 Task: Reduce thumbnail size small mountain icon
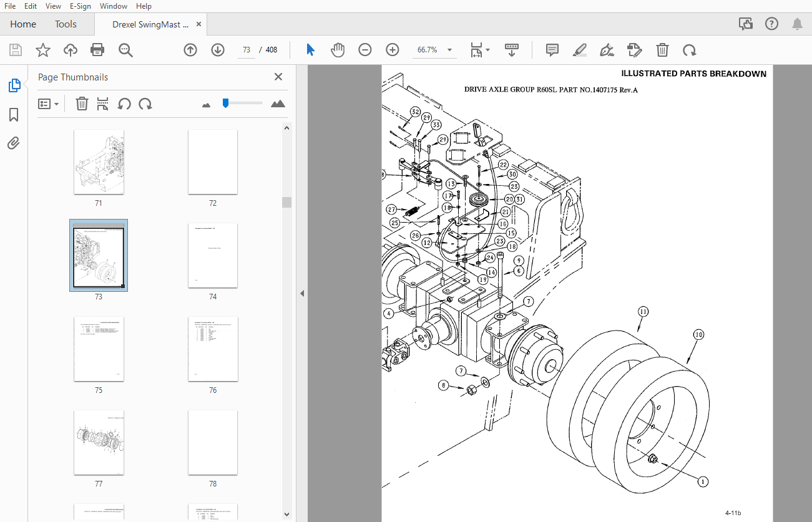tap(207, 105)
